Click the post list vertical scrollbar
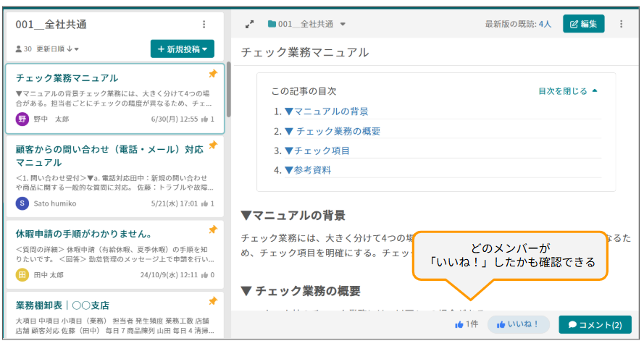The height and width of the screenshot is (346, 644). tap(229, 87)
